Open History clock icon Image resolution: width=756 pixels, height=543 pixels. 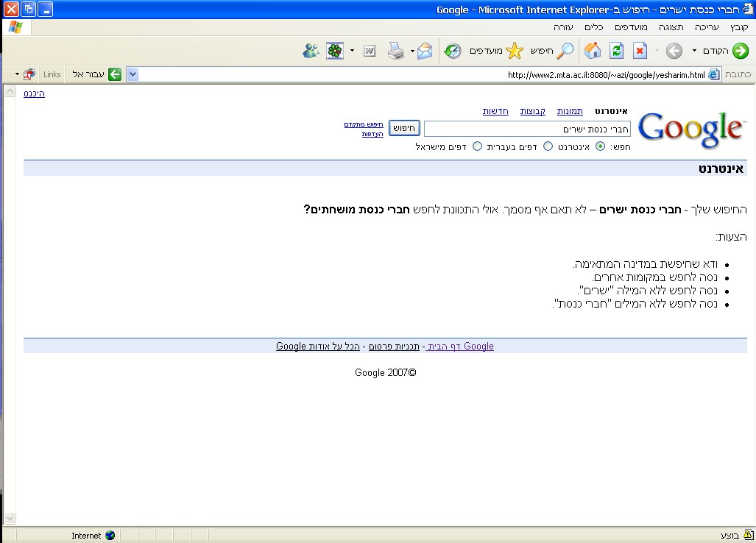click(453, 51)
